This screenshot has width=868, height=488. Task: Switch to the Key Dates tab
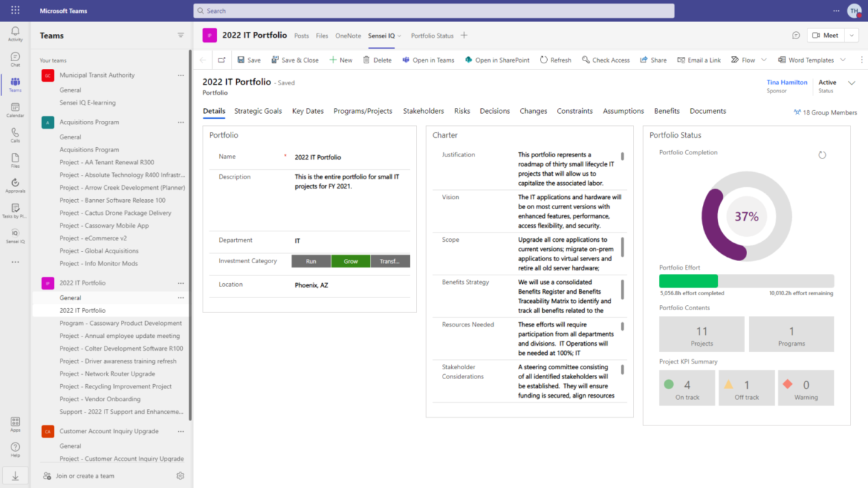308,111
